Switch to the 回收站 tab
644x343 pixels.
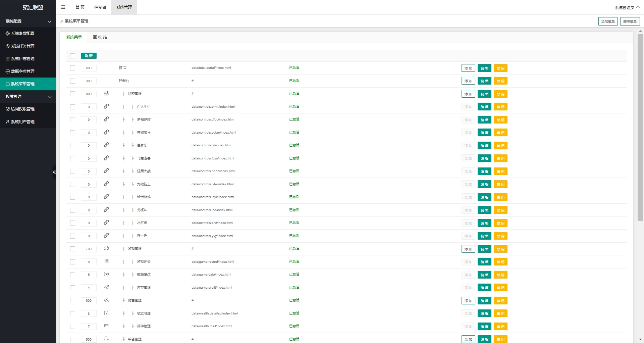point(100,37)
